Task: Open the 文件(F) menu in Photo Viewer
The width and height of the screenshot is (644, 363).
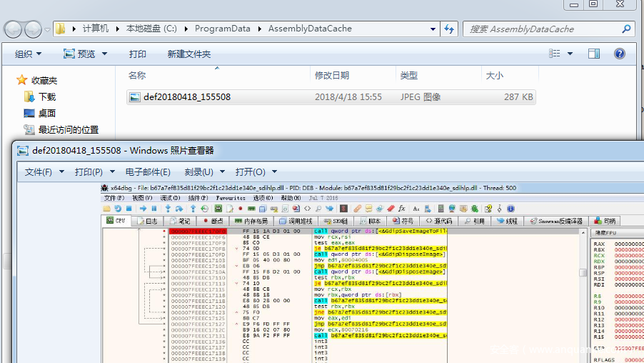Action: (44, 172)
